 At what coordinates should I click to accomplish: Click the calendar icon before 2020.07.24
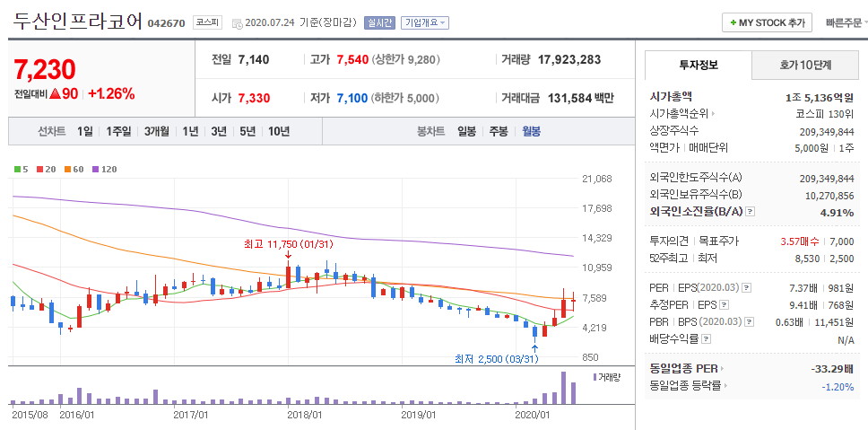[237, 23]
